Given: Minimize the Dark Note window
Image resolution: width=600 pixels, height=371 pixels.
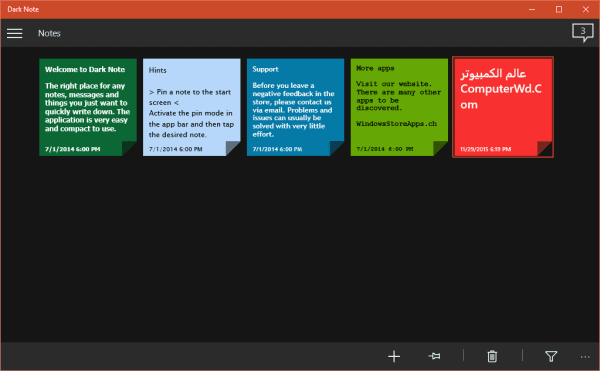Looking at the screenshot, I should [532, 10].
